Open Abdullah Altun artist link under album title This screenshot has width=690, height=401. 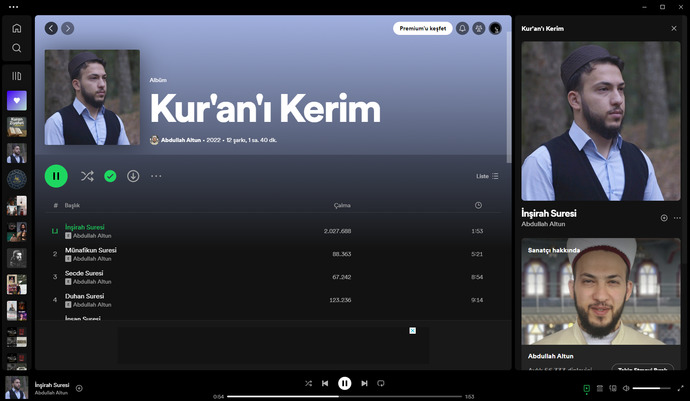(181, 140)
